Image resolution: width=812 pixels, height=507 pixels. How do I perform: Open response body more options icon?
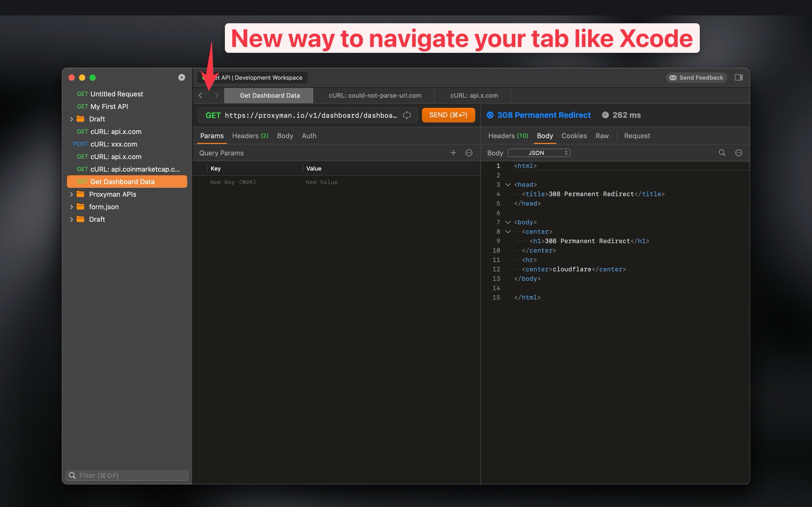click(738, 153)
